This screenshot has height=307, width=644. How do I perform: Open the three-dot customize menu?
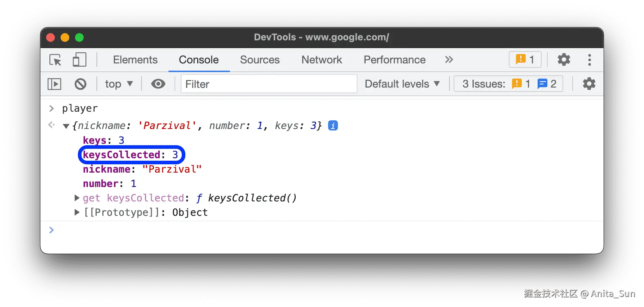point(590,60)
